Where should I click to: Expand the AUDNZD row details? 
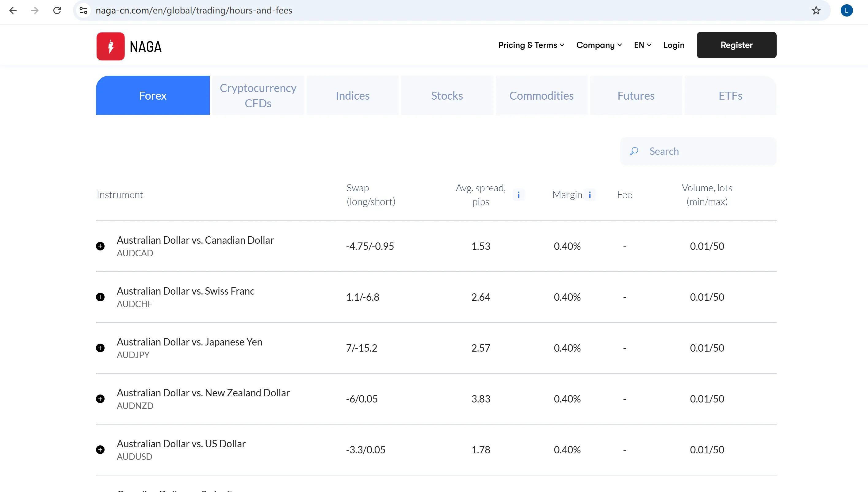[x=100, y=399]
